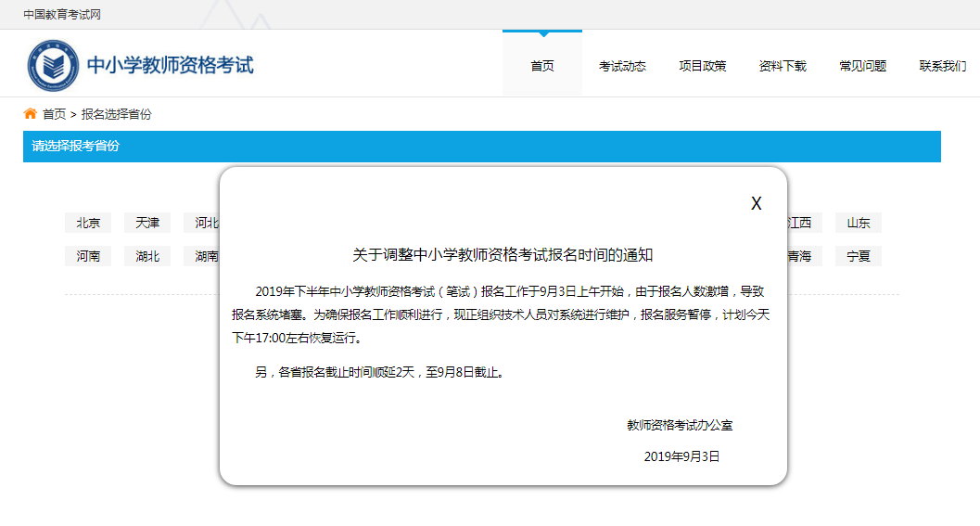
Task: Open the 常见问题 navigation tab
Action: click(862, 66)
